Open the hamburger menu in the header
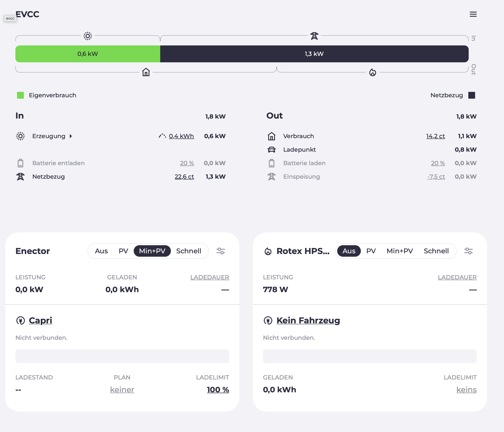This screenshot has width=504, height=432. coord(473,14)
